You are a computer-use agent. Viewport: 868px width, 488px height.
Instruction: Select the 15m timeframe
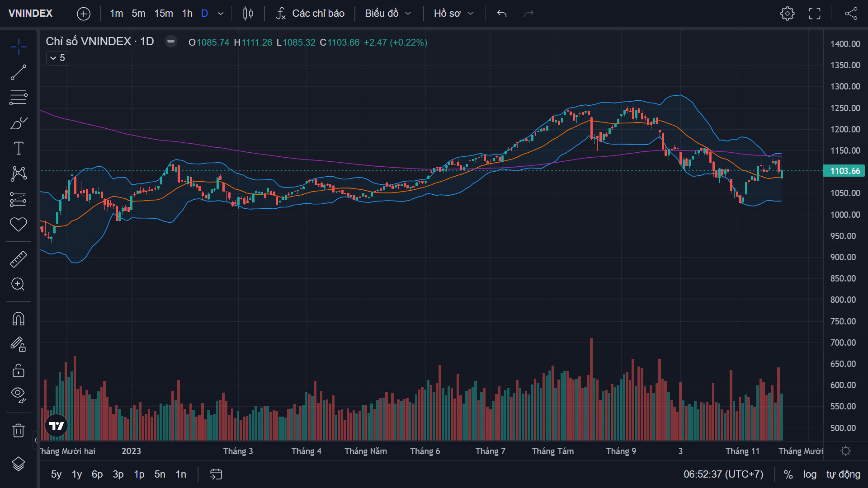click(164, 14)
